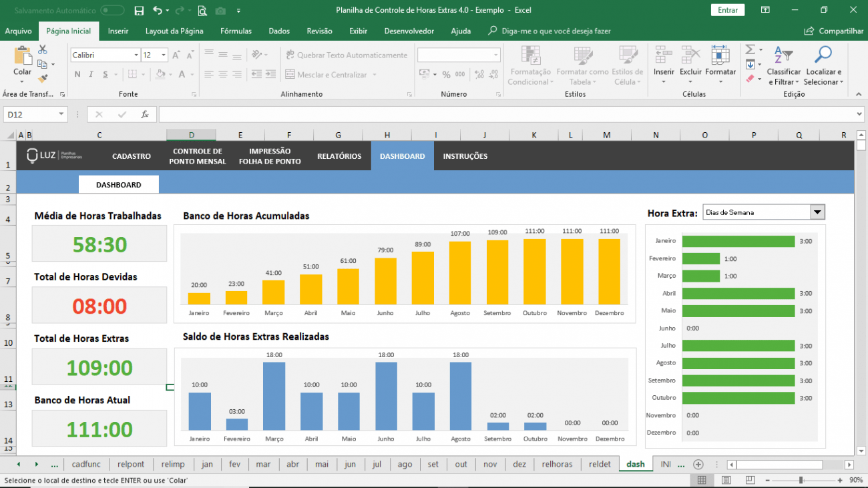The image size is (868, 488).
Task: Add a new sheet with the plus icon
Action: (698, 464)
